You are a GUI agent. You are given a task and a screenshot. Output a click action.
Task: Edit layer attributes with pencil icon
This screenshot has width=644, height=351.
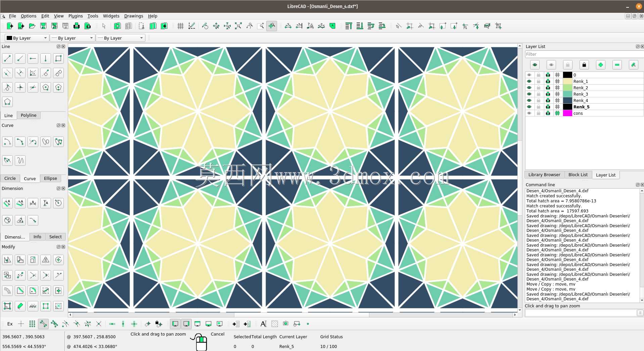634,65
